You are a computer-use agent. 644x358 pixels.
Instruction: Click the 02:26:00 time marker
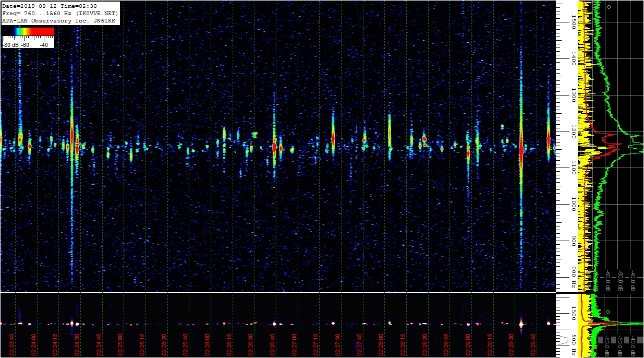(x=208, y=345)
